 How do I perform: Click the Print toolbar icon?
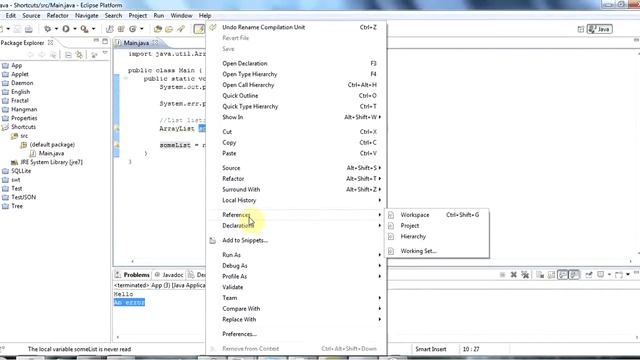tap(29, 29)
